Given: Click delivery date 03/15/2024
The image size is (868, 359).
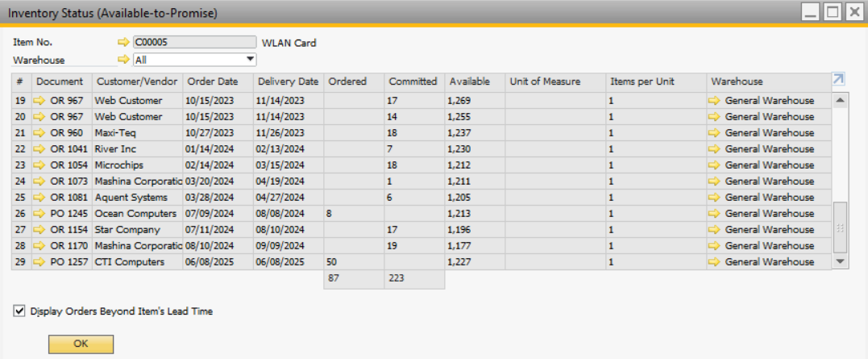Looking at the screenshot, I should pyautogui.click(x=289, y=165).
